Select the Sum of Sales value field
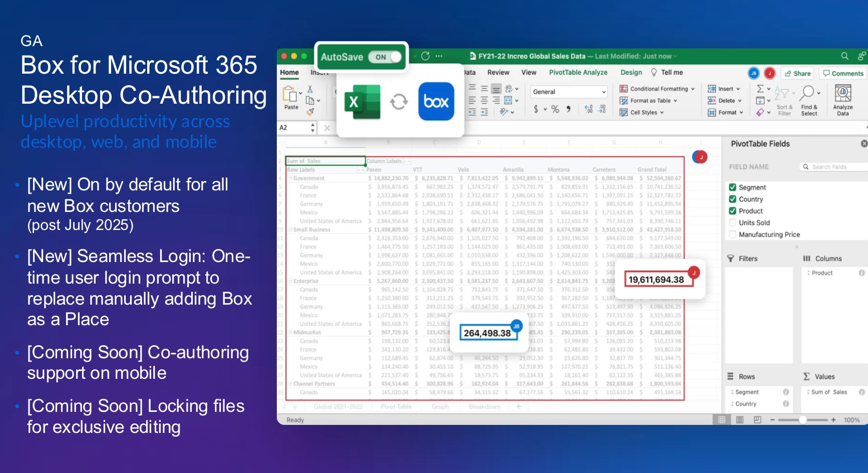The height and width of the screenshot is (473, 868). click(x=829, y=392)
